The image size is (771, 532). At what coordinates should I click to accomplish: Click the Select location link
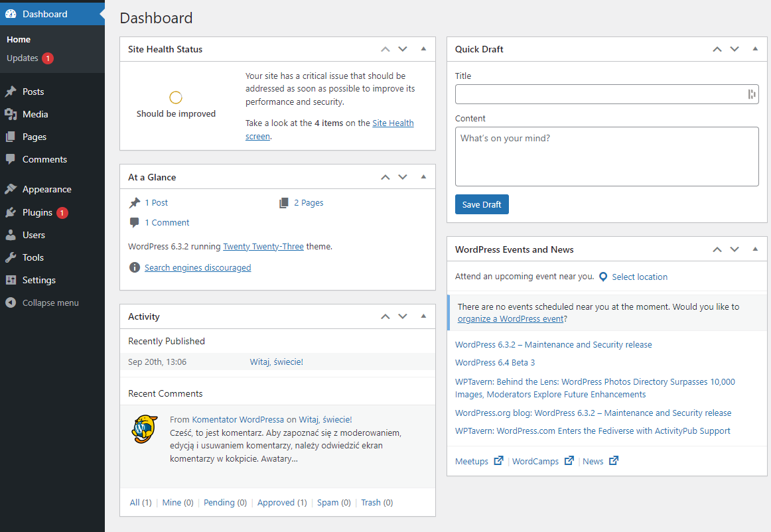[640, 277]
